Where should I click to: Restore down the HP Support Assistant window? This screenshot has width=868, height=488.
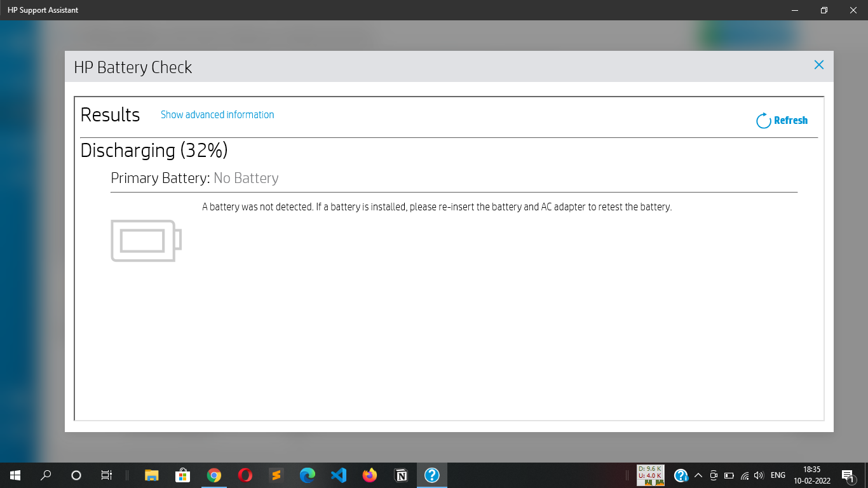click(x=824, y=10)
